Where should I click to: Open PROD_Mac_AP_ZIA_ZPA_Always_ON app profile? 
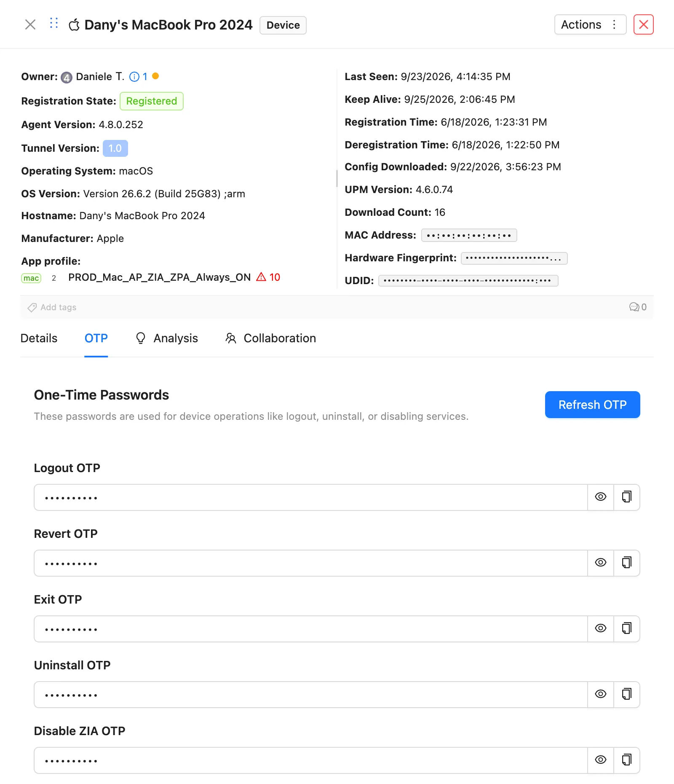coord(160,277)
